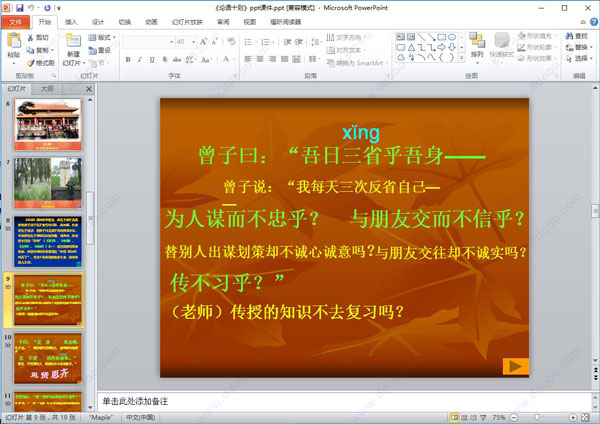Align text left in paragraph group

(x=248, y=59)
